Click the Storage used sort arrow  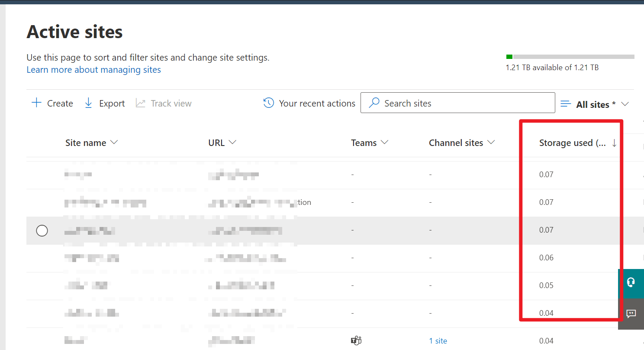(x=614, y=143)
